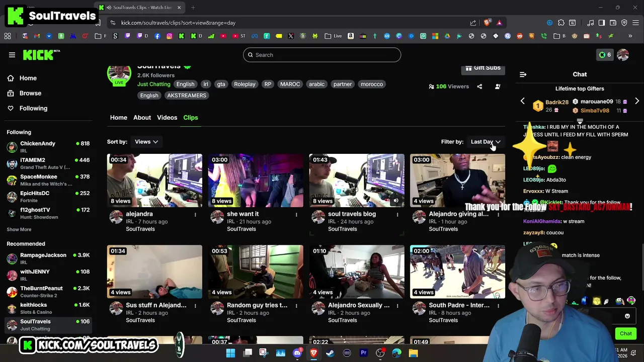The width and height of the screenshot is (644, 362).
Task: Click the follow user icon beside share
Action: tap(498, 86)
